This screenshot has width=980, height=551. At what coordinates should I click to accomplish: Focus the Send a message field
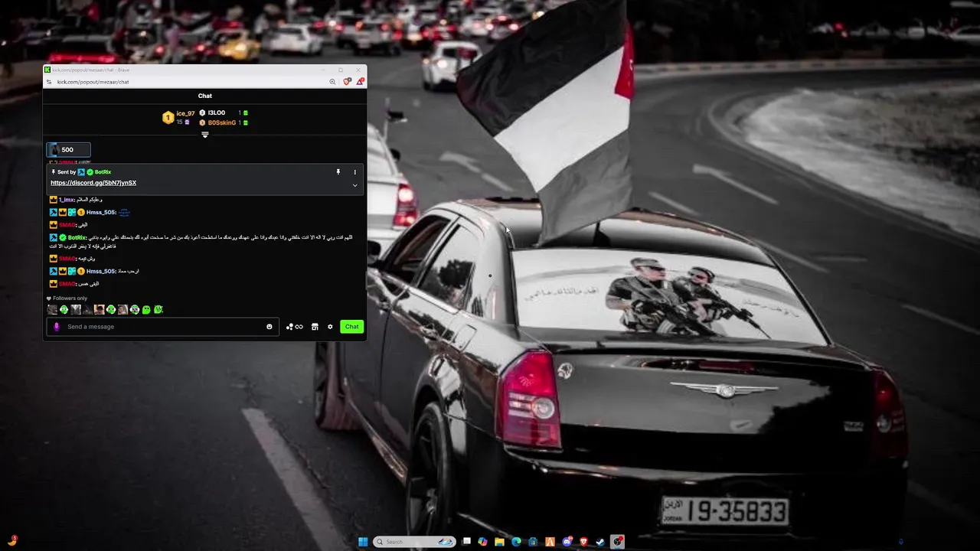[x=161, y=327]
